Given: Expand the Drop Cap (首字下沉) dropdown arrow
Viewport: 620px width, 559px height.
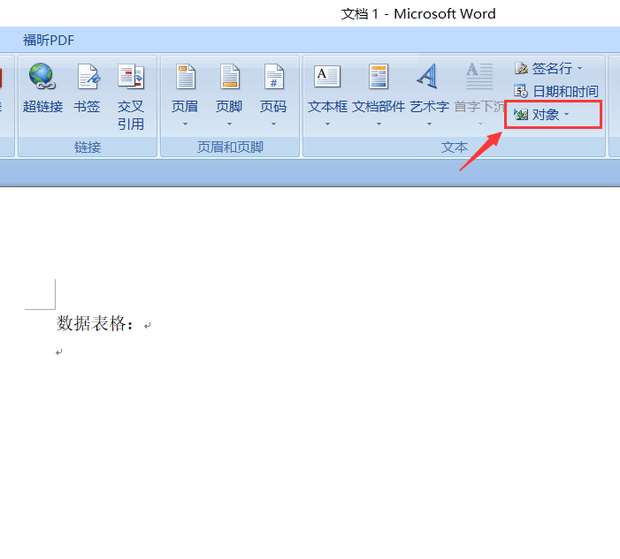Looking at the screenshot, I should [x=480, y=124].
